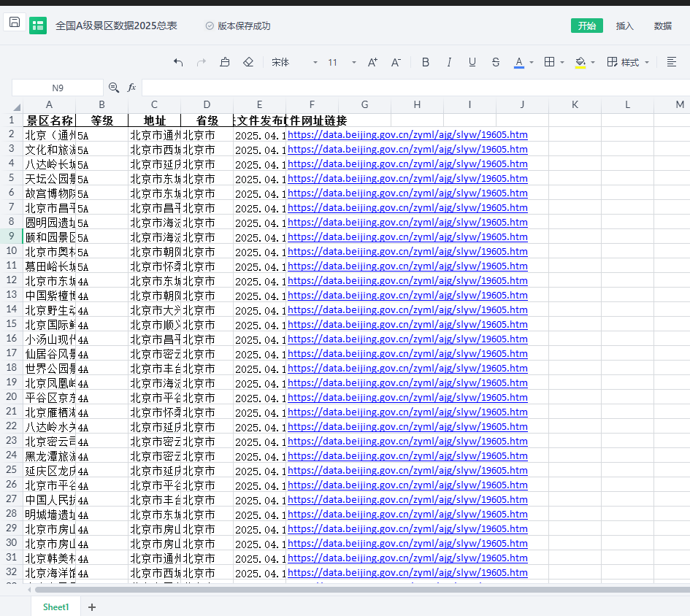This screenshot has width=690, height=616.
Task: Click the N9 cell name box
Action: click(58, 88)
